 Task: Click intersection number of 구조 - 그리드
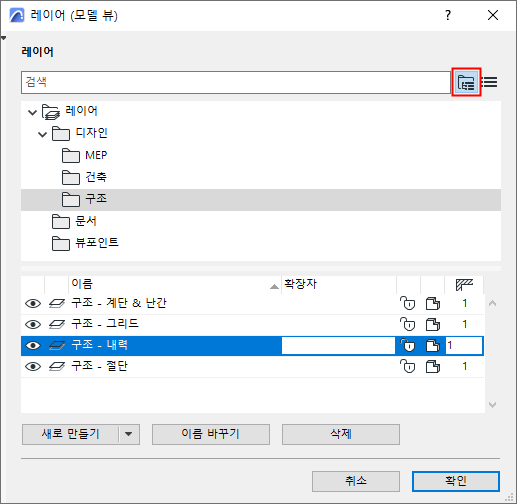464,324
